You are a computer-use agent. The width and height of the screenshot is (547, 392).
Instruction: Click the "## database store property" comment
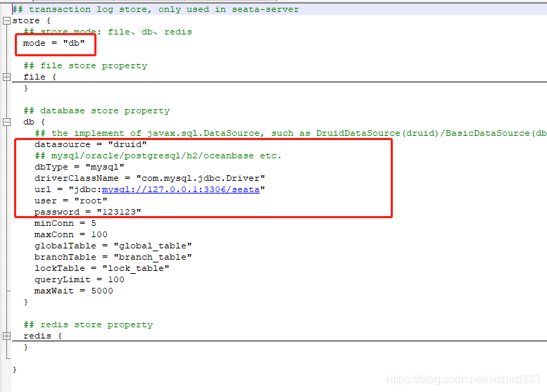click(96, 111)
